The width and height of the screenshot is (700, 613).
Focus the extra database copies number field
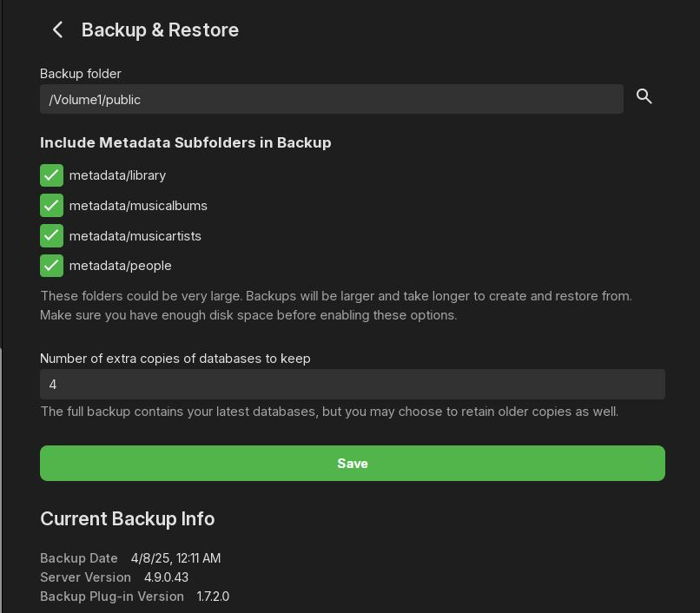click(352, 384)
